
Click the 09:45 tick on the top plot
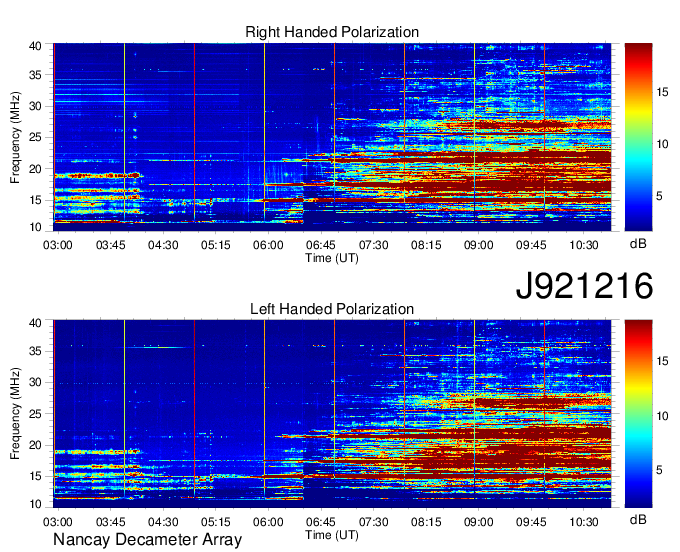531,245
